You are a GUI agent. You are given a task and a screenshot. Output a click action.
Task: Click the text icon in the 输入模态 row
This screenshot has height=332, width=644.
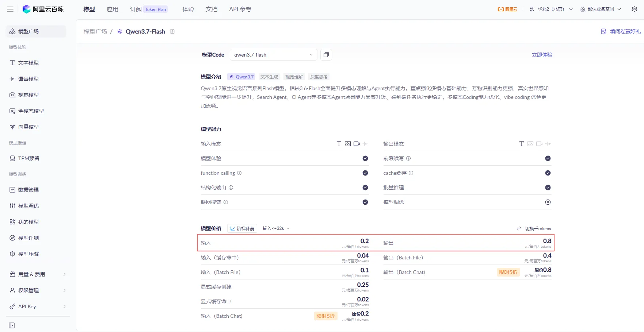point(339,144)
